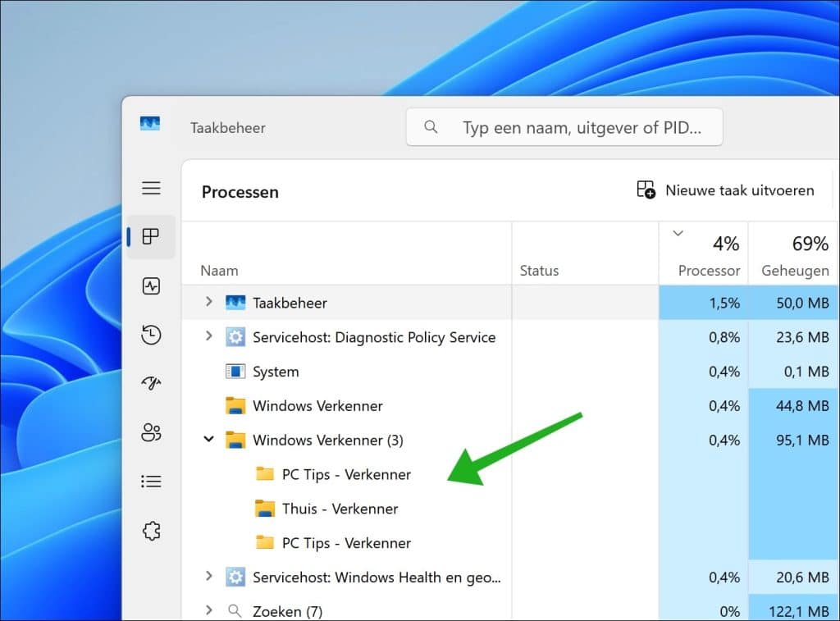Open the Performance page in sidebar

click(151, 285)
